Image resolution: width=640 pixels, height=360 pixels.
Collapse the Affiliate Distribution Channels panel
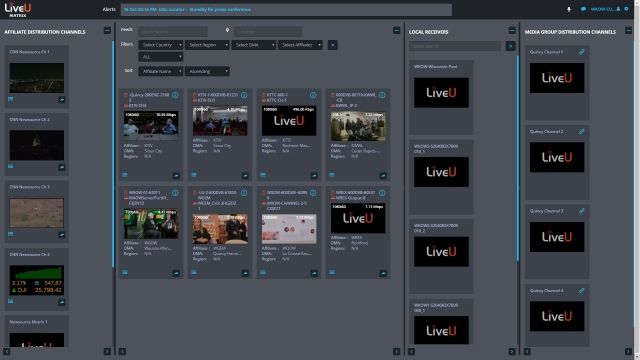pyautogui.click(x=107, y=30)
